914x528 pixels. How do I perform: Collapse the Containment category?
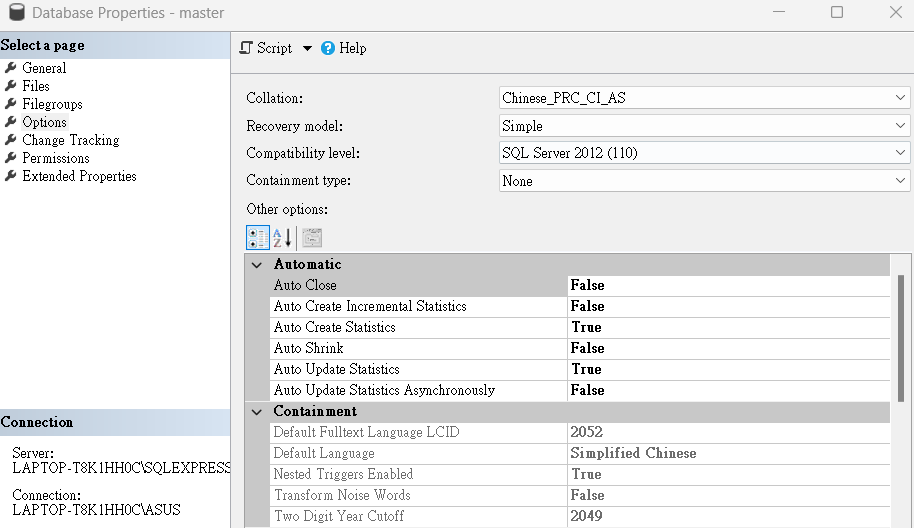point(256,411)
